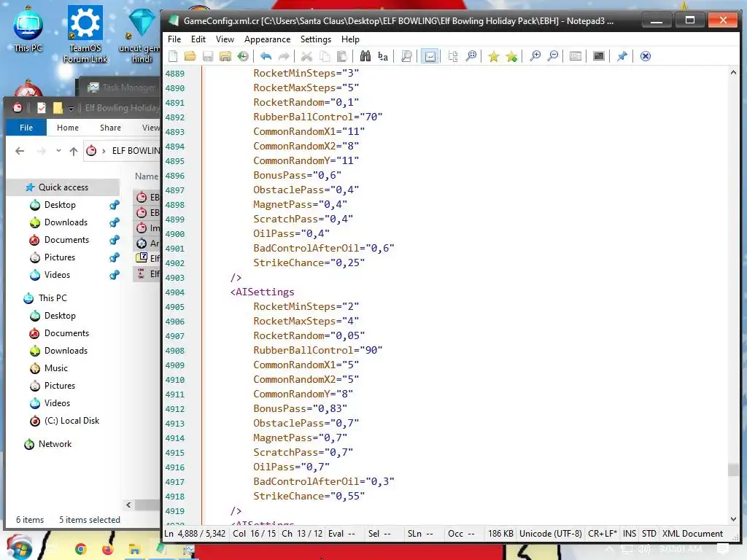Click the Save floppy disk icon
The height and width of the screenshot is (560, 747).
coord(208,56)
